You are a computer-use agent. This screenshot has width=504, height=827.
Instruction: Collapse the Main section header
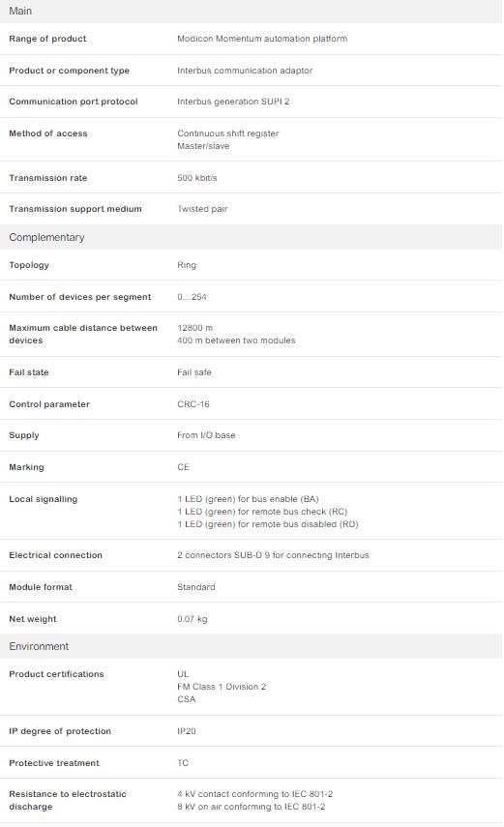pyautogui.click(x=252, y=11)
